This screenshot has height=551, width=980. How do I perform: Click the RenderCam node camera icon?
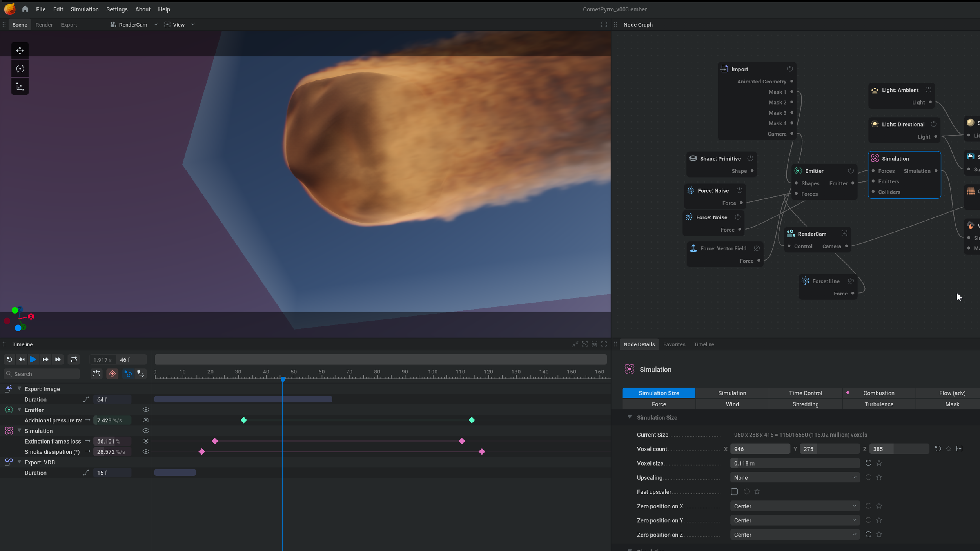(791, 234)
